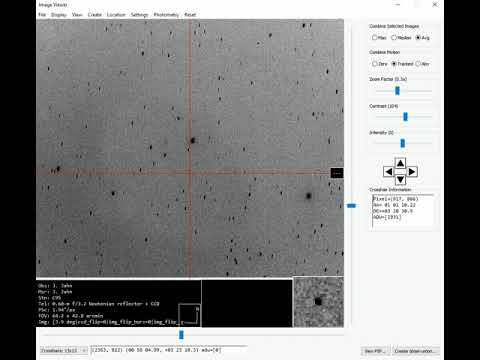Viewport: 480px width, 360px height.
Task: Click the coordinates field in the bottom bar
Action: coord(168,350)
